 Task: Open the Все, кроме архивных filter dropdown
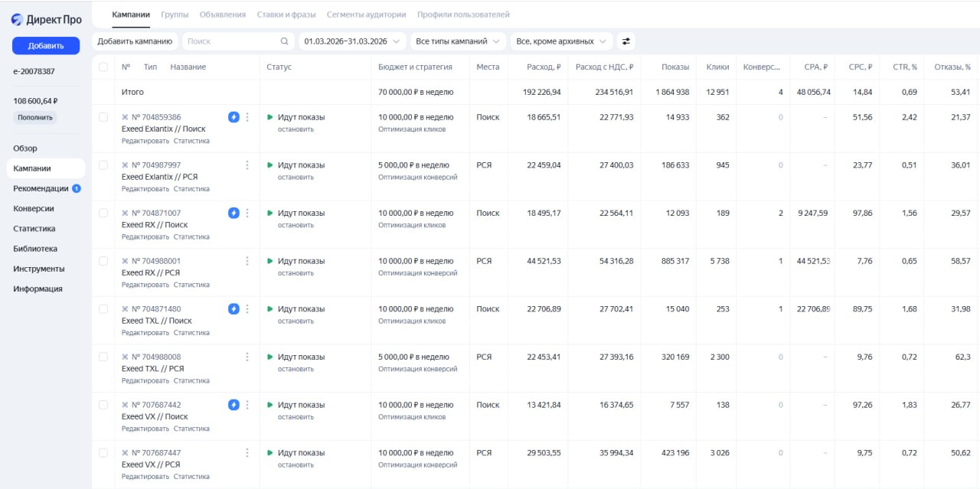(561, 41)
